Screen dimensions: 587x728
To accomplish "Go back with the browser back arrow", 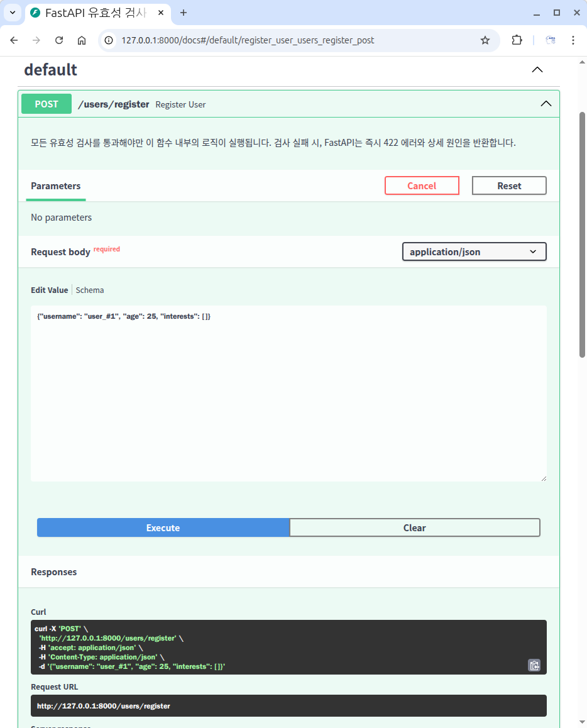I will [14, 40].
